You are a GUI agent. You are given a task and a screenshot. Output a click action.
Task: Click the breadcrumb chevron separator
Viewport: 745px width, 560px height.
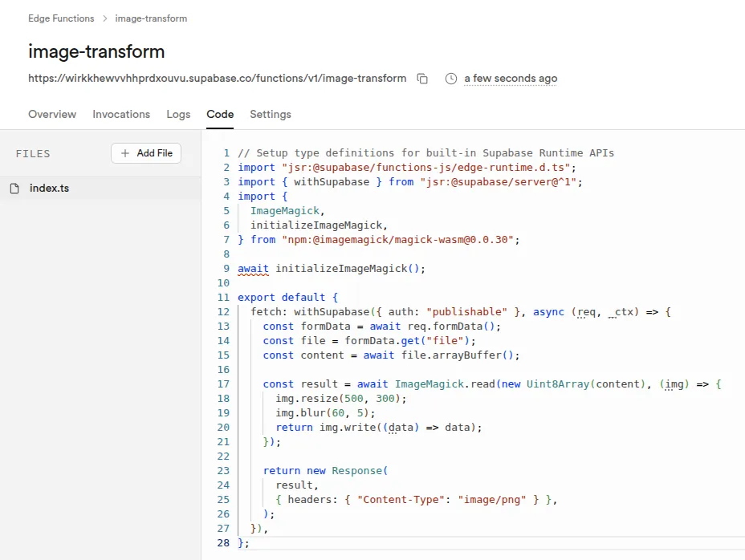tap(105, 18)
